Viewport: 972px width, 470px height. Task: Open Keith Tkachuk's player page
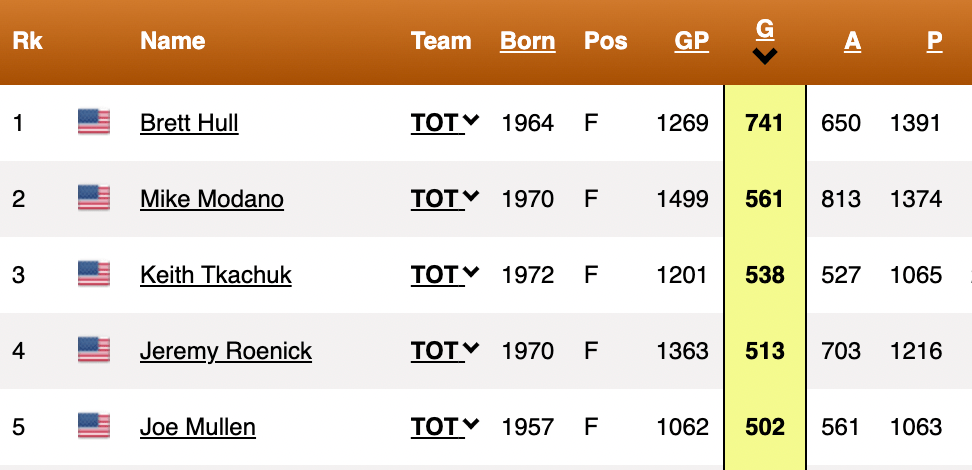216,275
